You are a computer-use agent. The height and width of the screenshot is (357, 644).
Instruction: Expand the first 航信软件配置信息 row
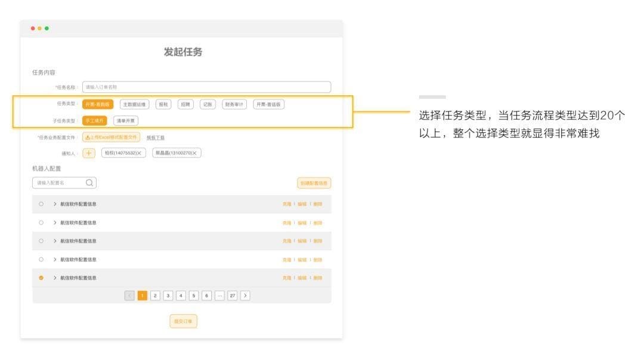tap(54, 203)
